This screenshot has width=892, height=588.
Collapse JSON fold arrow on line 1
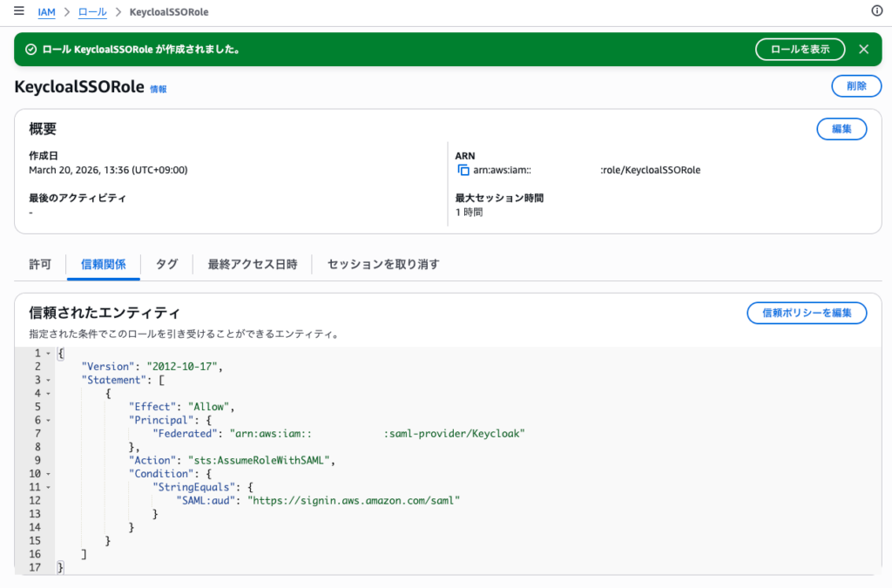(47, 353)
